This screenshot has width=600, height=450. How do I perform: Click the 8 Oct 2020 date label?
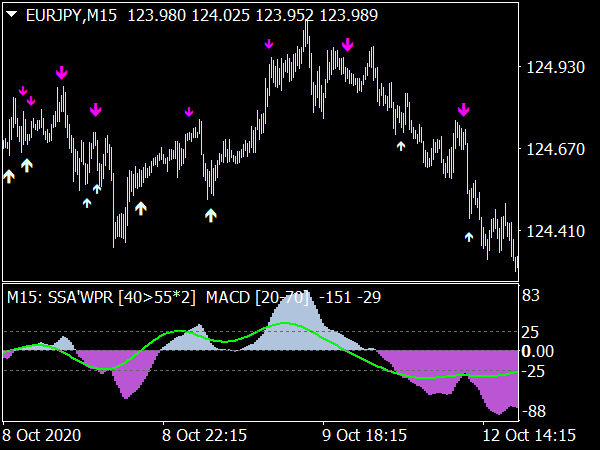42,435
